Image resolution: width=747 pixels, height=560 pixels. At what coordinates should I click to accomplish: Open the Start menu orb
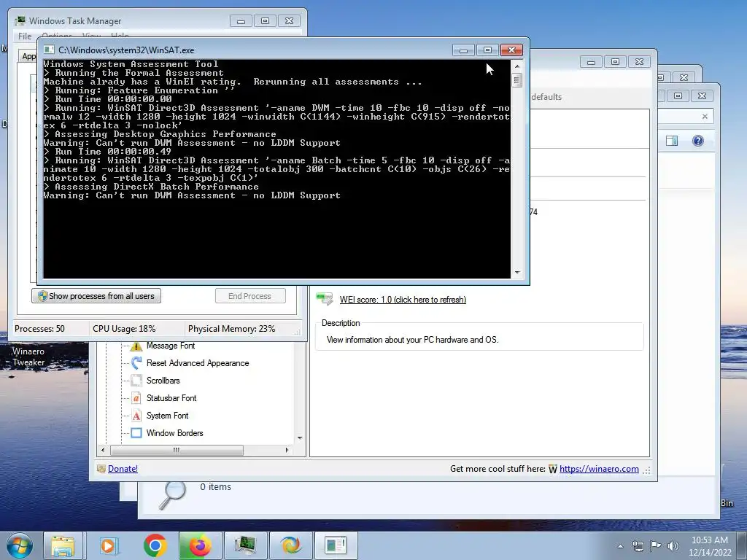(x=19, y=545)
